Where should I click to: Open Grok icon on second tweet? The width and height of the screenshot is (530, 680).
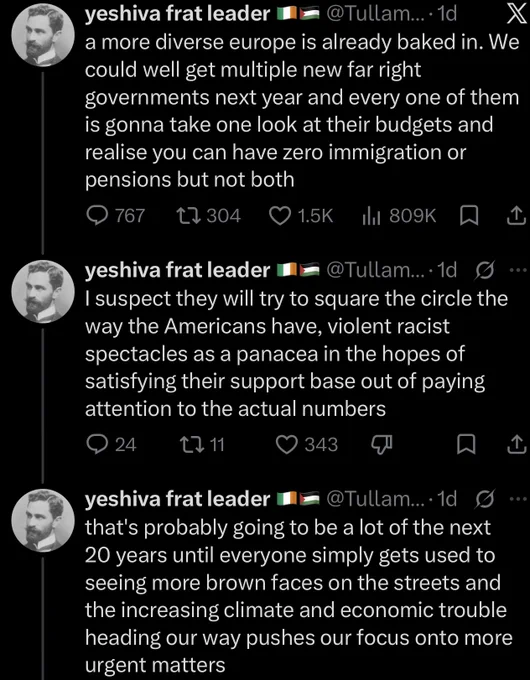tap(484, 271)
